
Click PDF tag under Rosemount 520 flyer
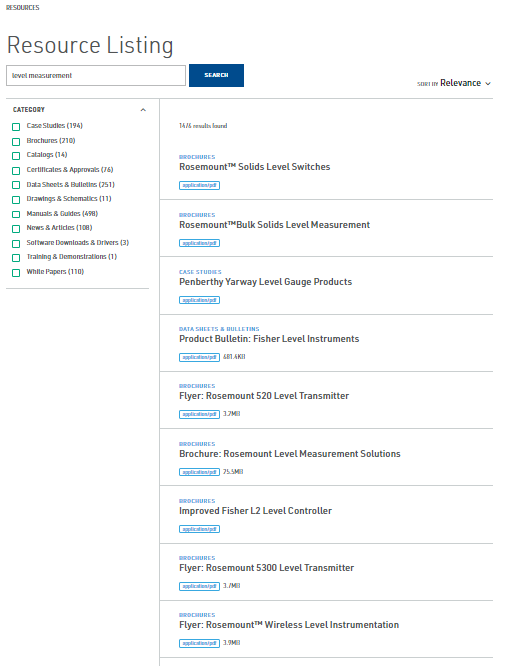tap(199, 414)
